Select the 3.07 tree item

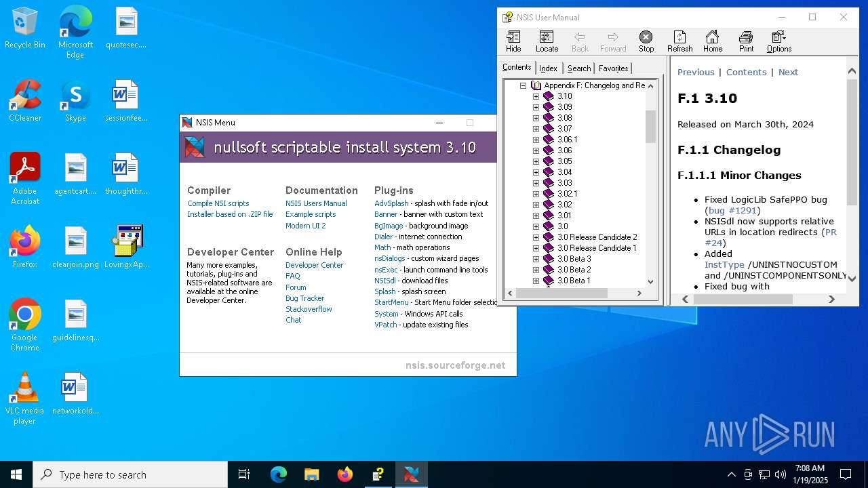point(564,129)
